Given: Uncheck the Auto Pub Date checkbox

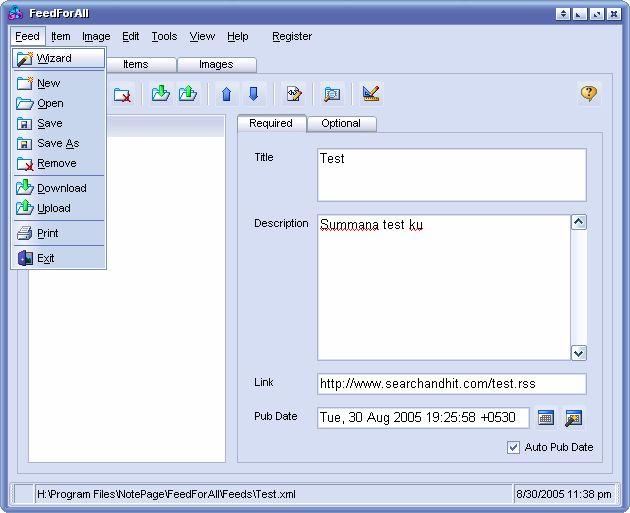Looking at the screenshot, I should coord(514,447).
